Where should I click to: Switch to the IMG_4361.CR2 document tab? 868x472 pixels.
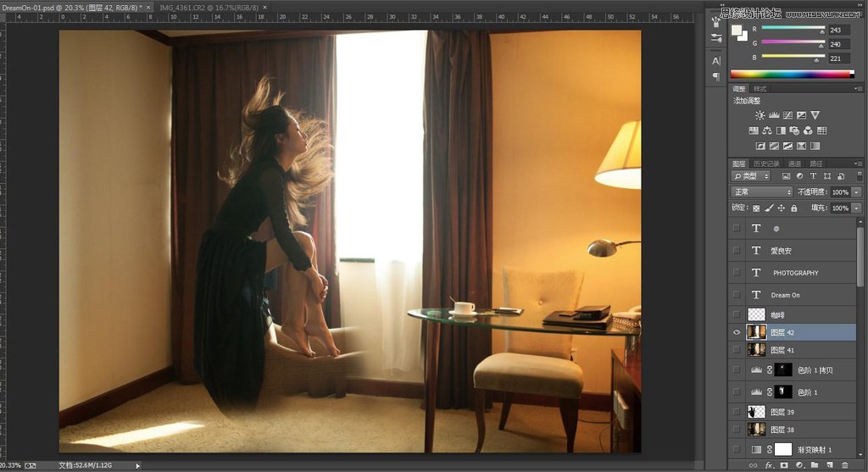click(x=209, y=8)
